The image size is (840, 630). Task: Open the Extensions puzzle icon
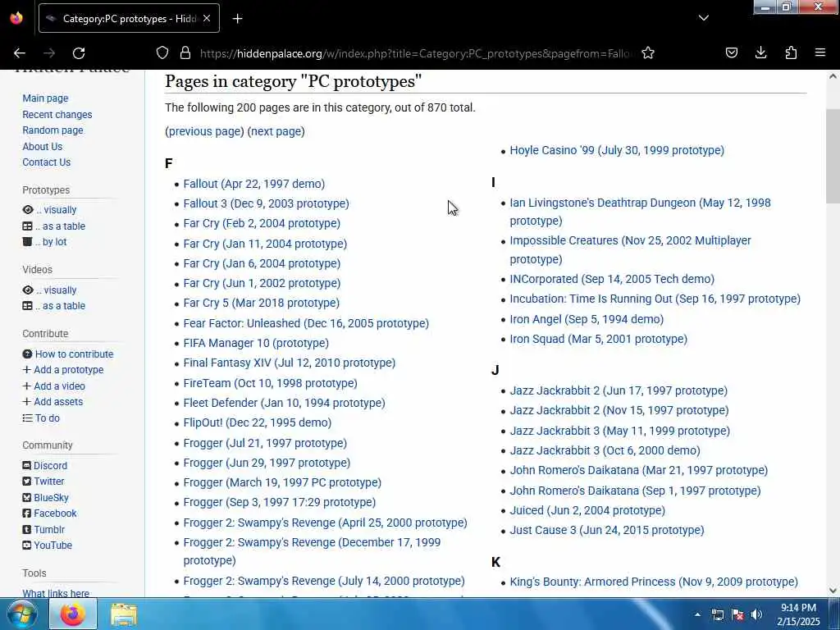[791, 52]
